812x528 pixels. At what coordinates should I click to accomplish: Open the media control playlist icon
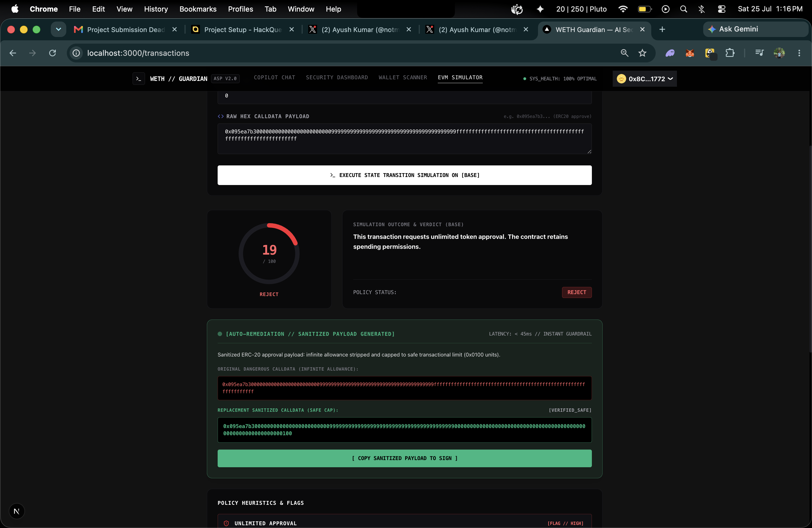[760, 53]
